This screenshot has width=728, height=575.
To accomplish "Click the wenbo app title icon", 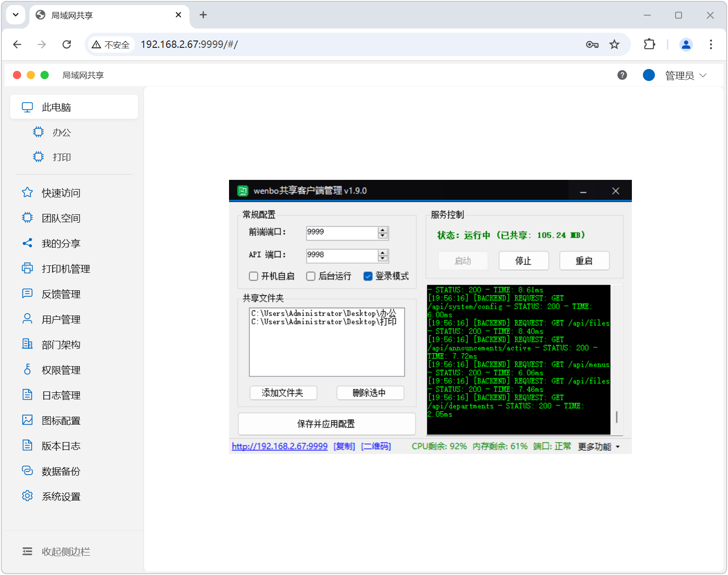I will coord(243,191).
